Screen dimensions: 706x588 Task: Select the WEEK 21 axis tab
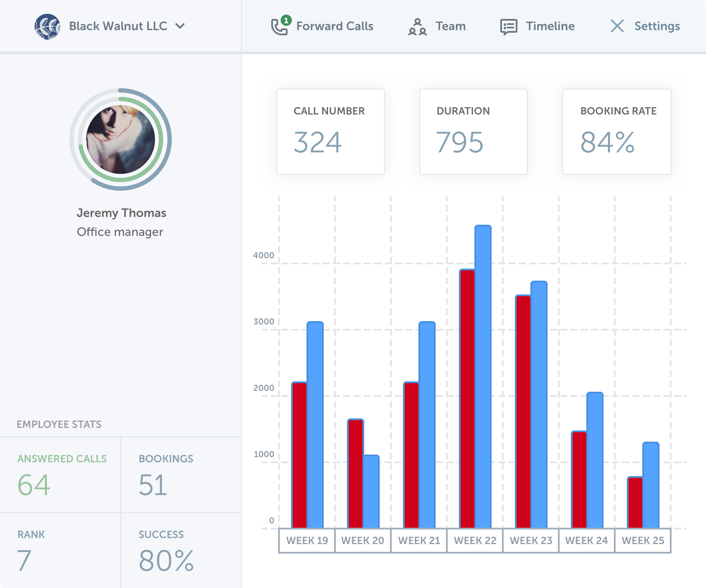click(419, 541)
